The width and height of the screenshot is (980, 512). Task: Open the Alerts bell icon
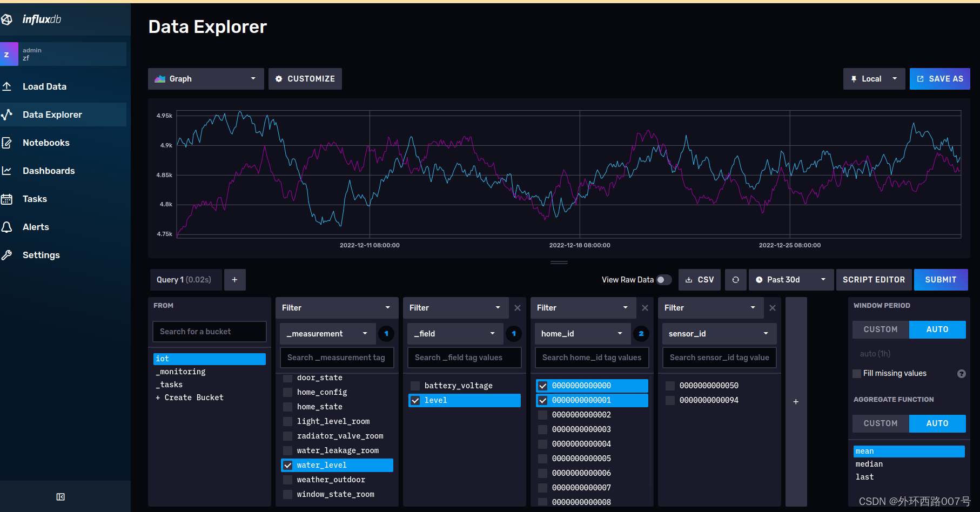[x=7, y=227]
